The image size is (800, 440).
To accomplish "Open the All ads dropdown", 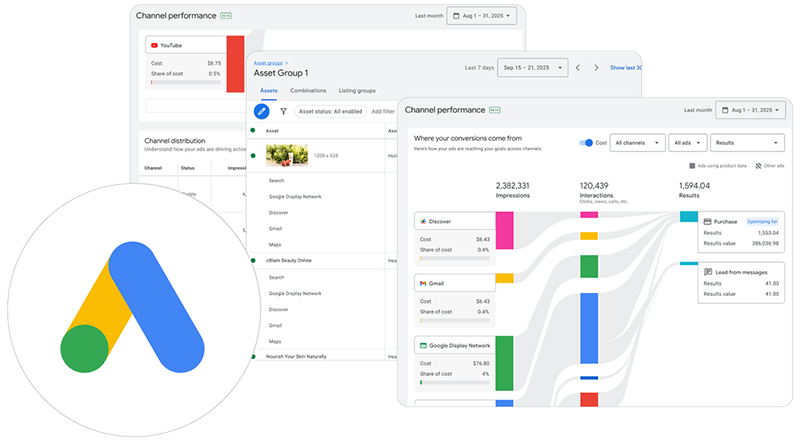I will [688, 143].
